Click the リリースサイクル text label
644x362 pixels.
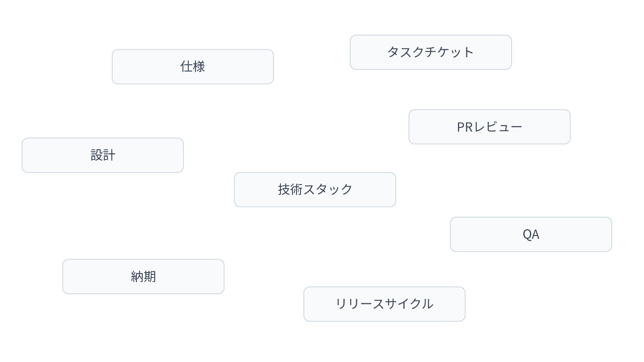pos(385,304)
